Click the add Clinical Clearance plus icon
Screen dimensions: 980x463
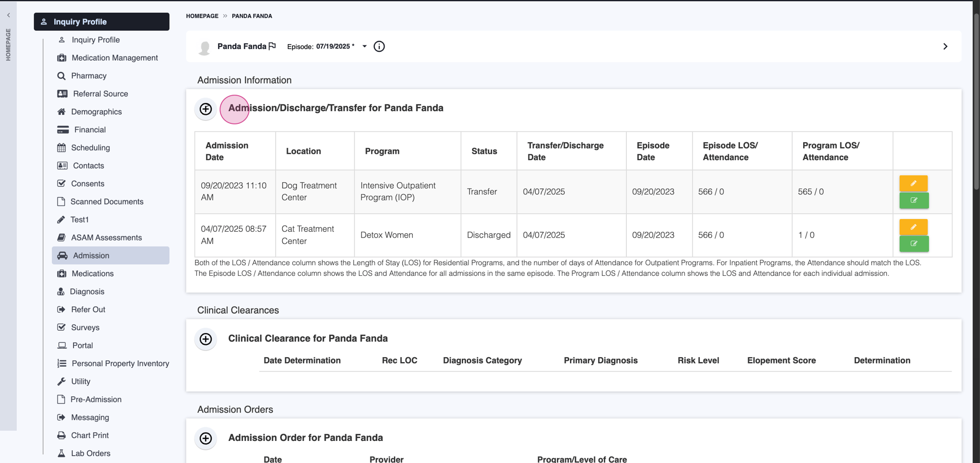pyautogui.click(x=206, y=339)
